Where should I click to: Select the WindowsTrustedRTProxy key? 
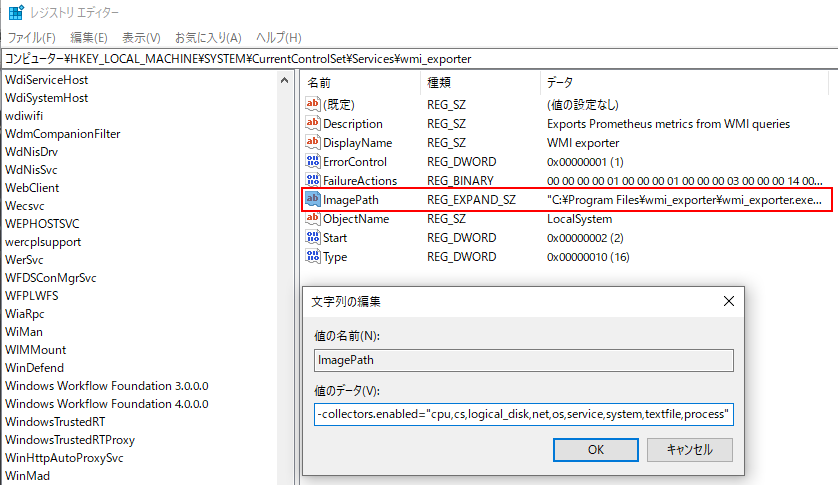coord(70,440)
